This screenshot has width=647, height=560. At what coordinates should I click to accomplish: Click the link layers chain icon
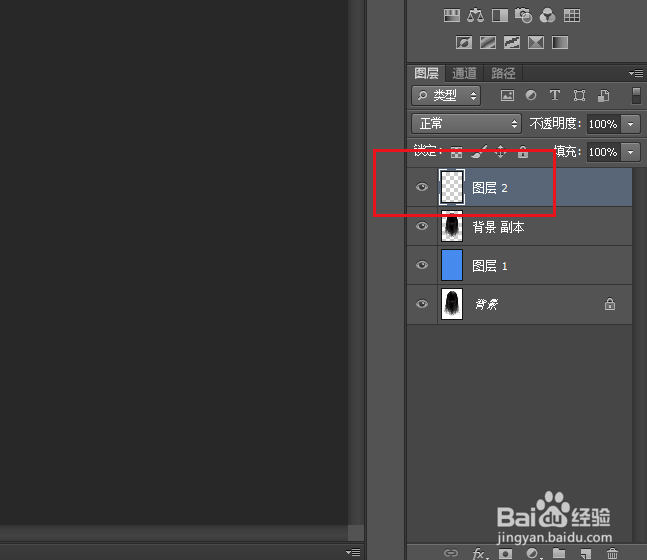pyautogui.click(x=451, y=553)
